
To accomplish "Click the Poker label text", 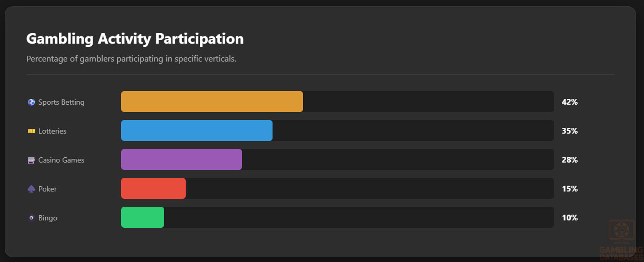I will pos(47,189).
